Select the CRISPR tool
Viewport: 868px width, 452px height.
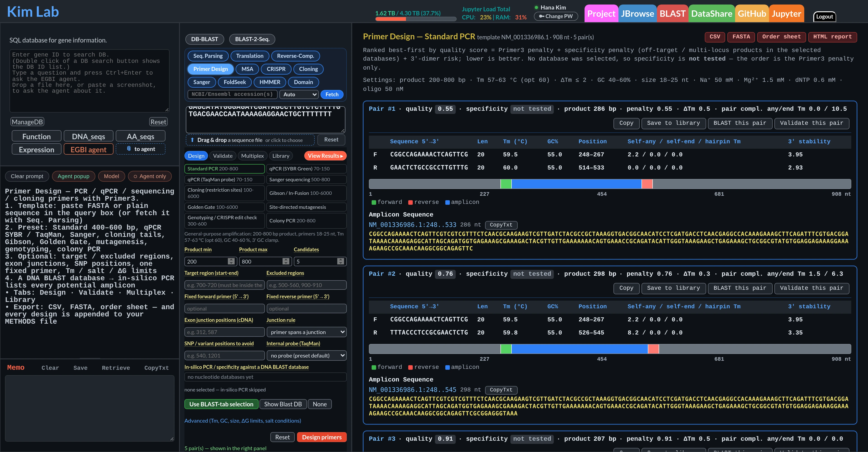(x=276, y=69)
